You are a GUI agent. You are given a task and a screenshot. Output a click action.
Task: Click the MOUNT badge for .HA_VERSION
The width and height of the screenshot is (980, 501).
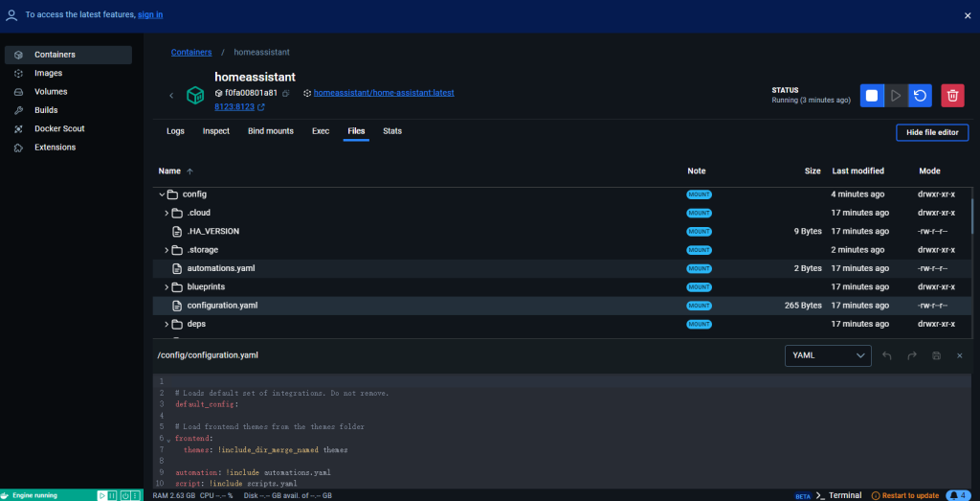coord(699,232)
